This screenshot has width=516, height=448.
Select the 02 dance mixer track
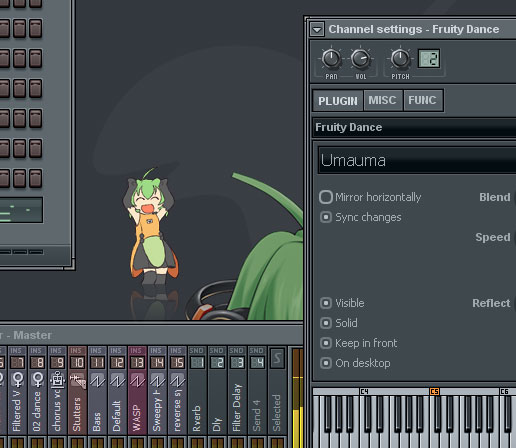pyautogui.click(x=37, y=411)
